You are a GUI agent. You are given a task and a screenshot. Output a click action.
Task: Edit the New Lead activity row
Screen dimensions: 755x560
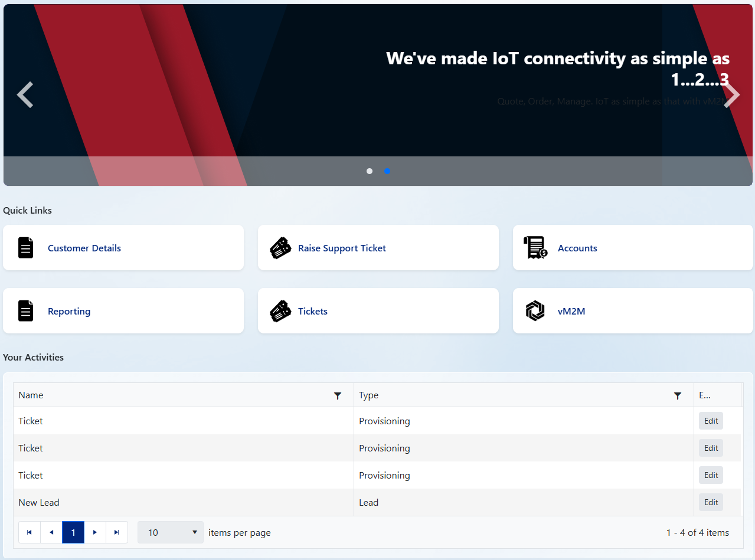711,502
